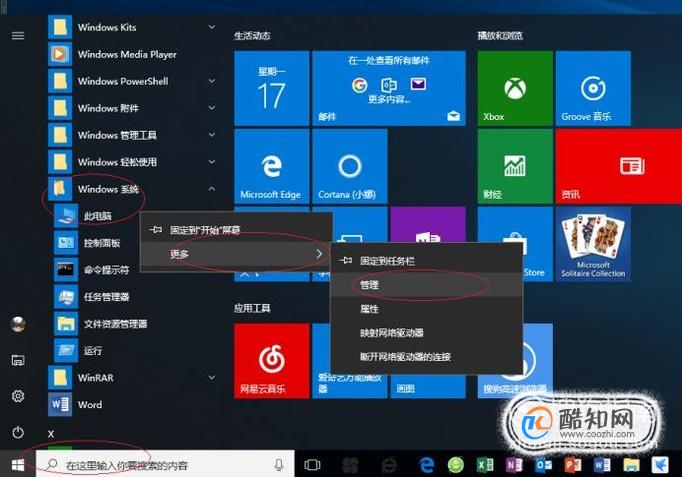
Task: Open 文件资源管理器 in the app list
Action: [136, 324]
